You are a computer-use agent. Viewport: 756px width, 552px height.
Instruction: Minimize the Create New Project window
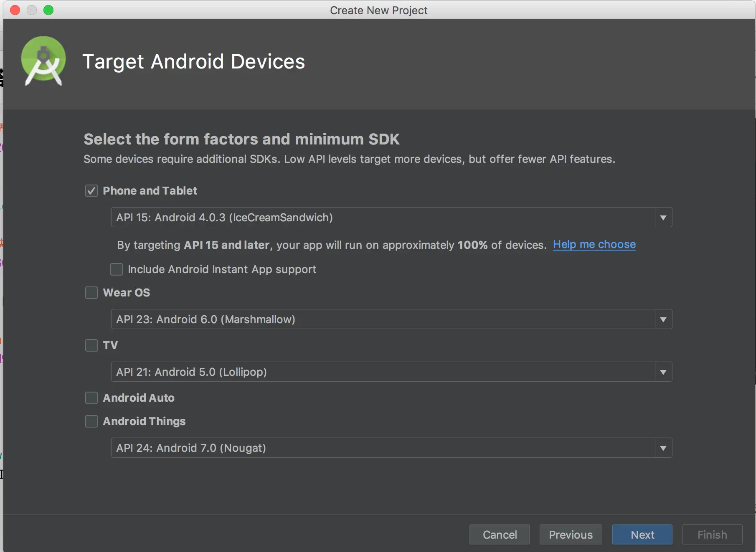coord(32,10)
